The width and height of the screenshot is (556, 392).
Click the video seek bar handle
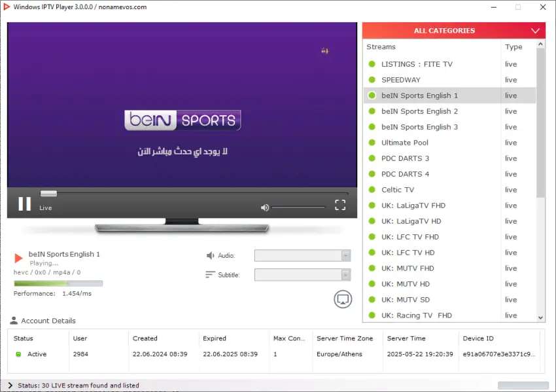coord(48,193)
